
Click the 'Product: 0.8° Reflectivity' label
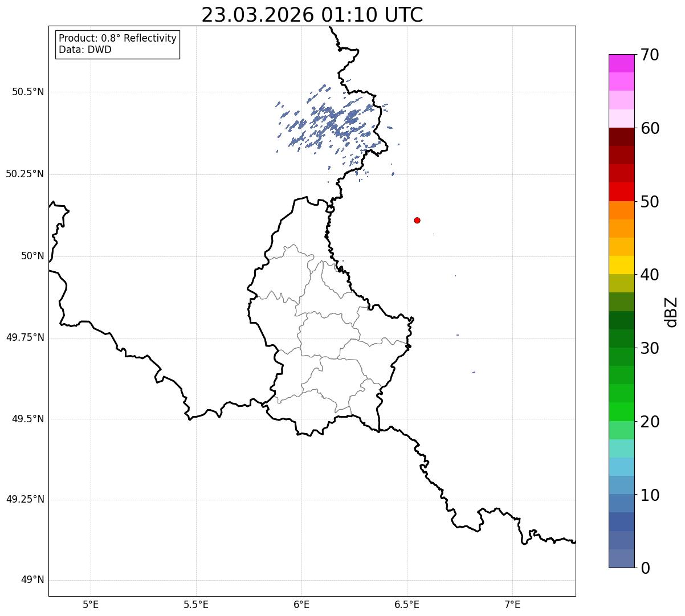118,38
